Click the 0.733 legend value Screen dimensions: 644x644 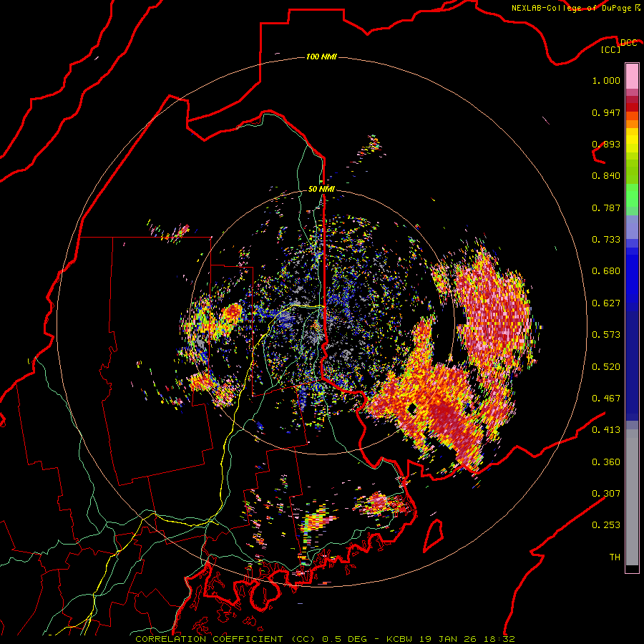(606, 240)
